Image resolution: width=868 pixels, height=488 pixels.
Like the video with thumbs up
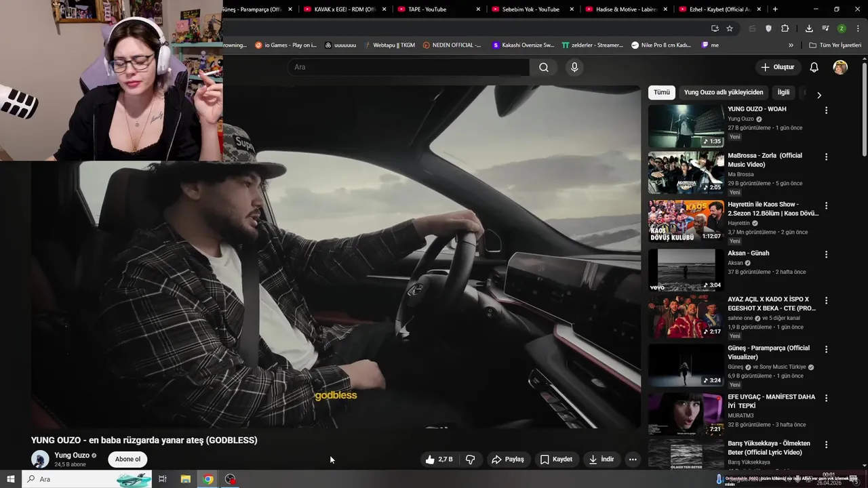439,460
